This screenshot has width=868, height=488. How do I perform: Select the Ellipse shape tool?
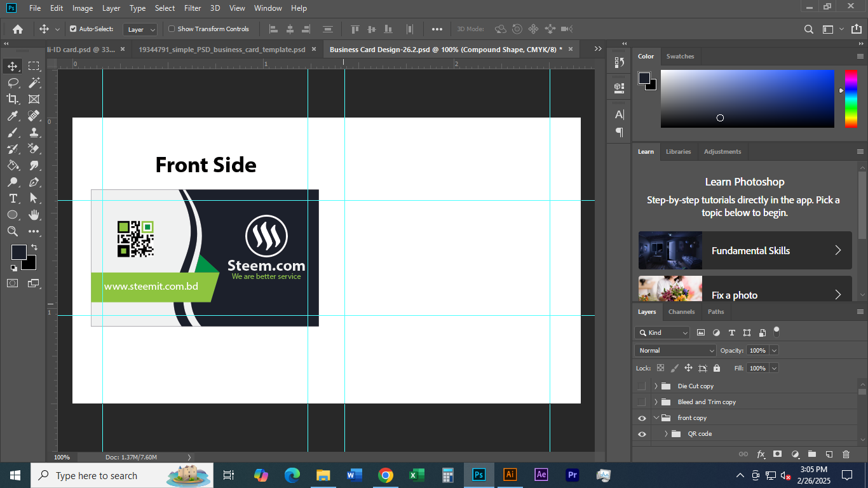pos(13,215)
